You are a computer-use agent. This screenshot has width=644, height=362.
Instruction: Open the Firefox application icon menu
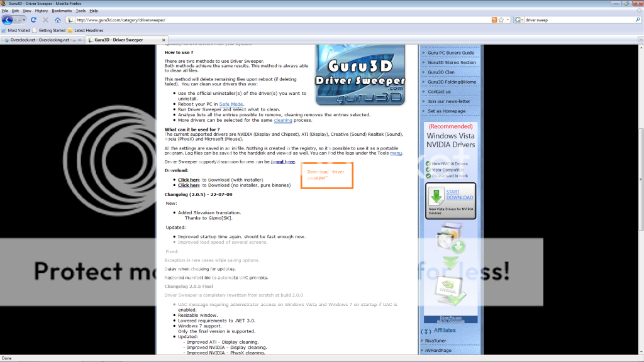pyautogui.click(x=4, y=3)
